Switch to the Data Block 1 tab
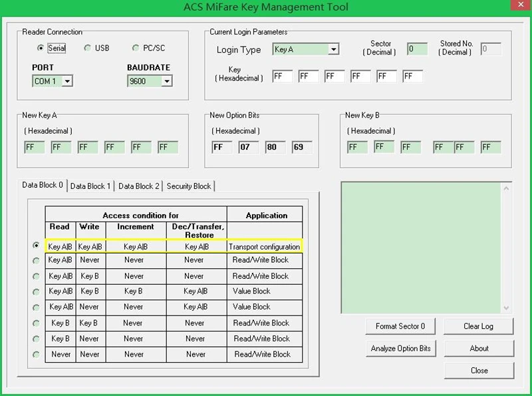532x396 pixels. [90, 186]
